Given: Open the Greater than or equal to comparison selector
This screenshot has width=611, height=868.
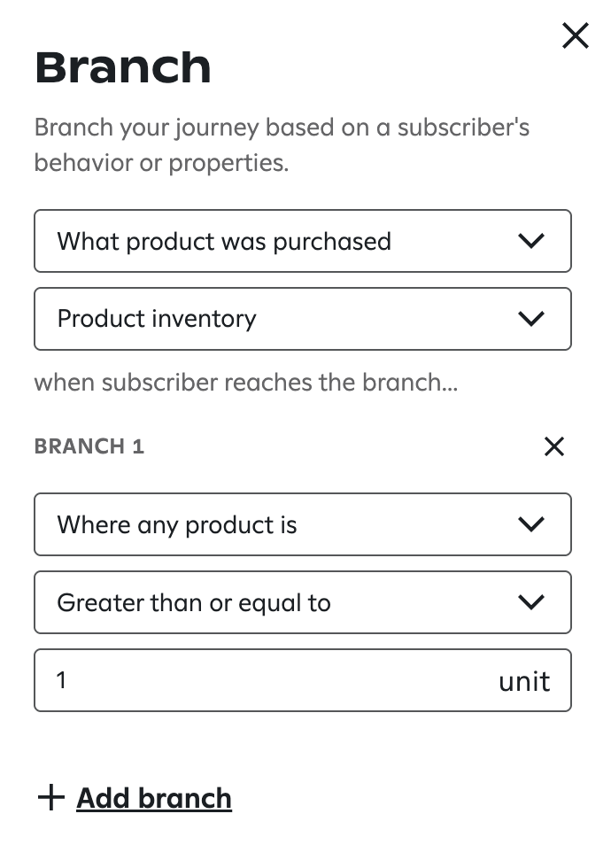Looking at the screenshot, I should pyautogui.click(x=303, y=602).
